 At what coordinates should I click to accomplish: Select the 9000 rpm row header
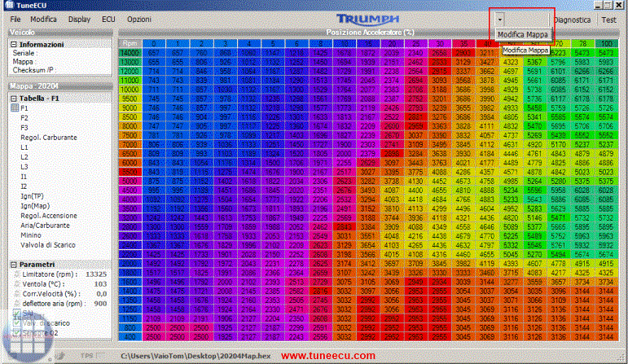(x=130, y=107)
